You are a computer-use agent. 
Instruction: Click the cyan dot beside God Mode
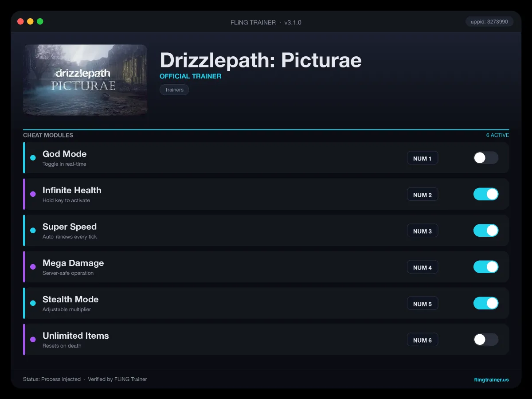pos(33,158)
